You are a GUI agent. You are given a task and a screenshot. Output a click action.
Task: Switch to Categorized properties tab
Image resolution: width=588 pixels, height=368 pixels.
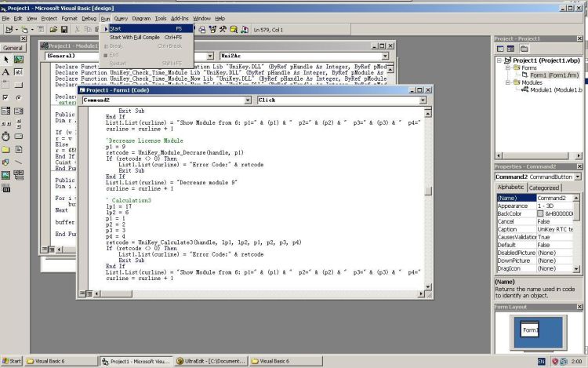coord(544,188)
